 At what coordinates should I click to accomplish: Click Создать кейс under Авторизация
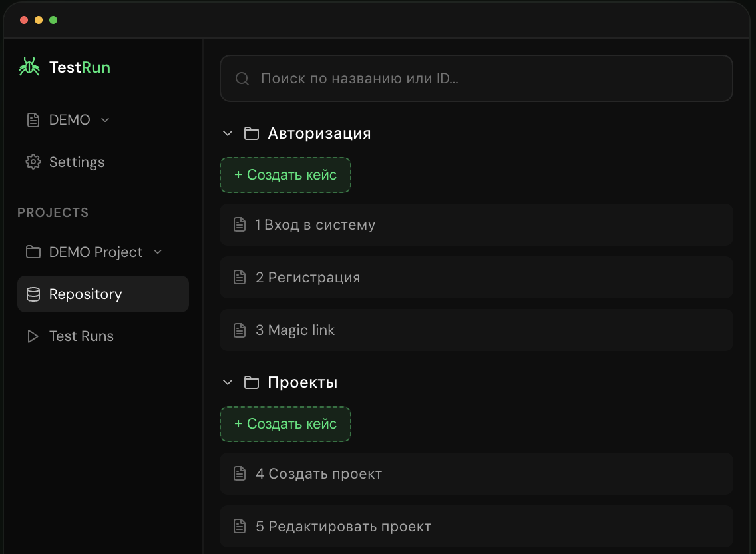pyautogui.click(x=285, y=175)
